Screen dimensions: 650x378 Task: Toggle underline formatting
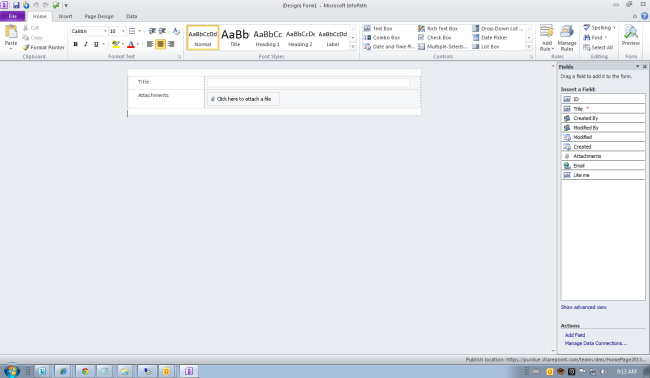coord(96,44)
